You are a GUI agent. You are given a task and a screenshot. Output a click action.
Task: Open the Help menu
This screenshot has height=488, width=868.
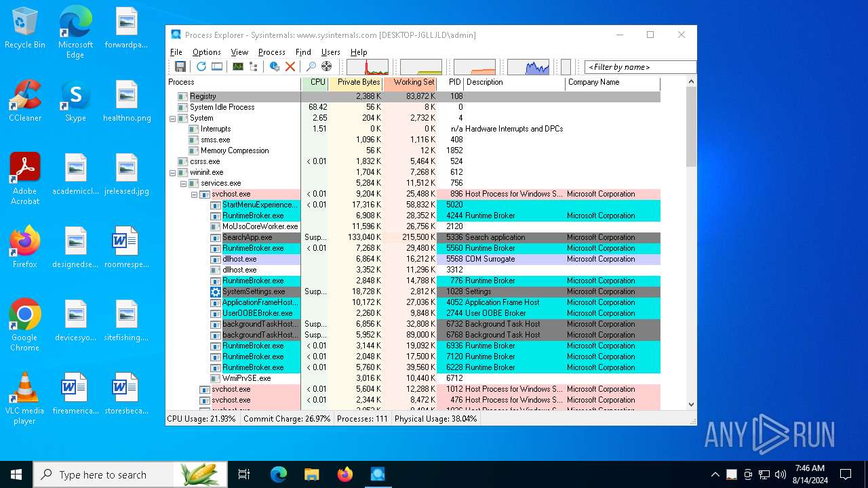(x=359, y=52)
